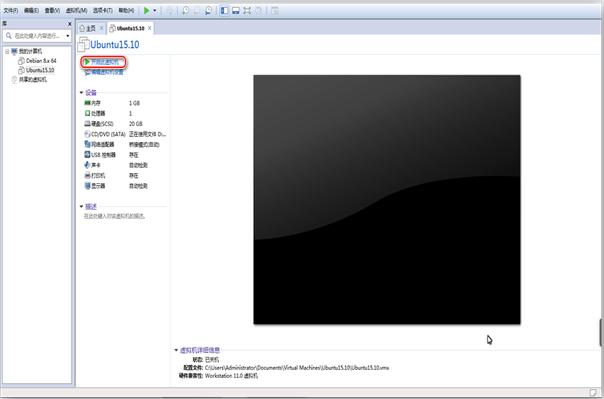Toggle the show library sidebar toolbar icon

[224, 11]
